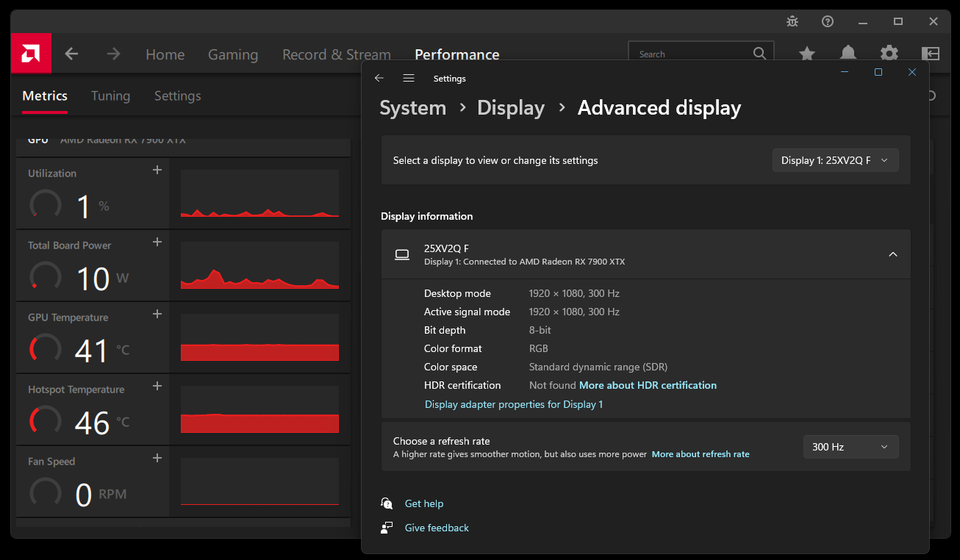Open the notifications bell icon
The height and width of the screenshot is (560, 960).
pos(848,53)
